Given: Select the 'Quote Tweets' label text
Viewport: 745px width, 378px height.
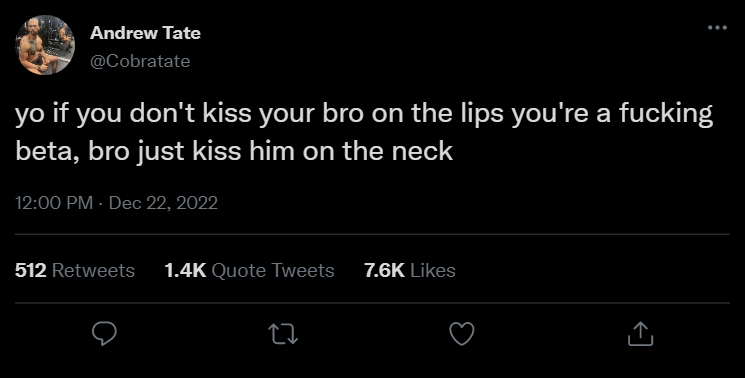Looking at the screenshot, I should [273, 270].
